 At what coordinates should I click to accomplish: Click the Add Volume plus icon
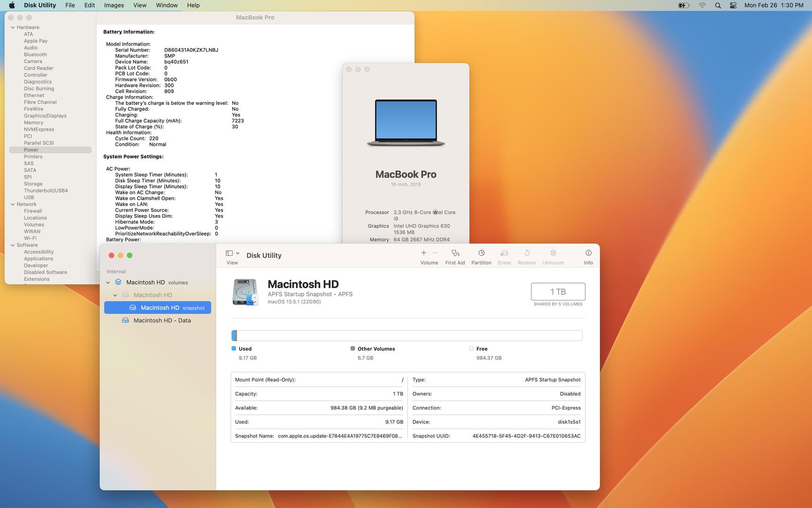[423, 253]
